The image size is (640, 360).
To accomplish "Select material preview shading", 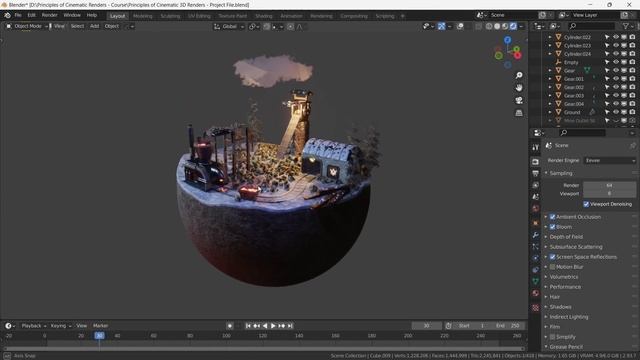I will pos(505,26).
